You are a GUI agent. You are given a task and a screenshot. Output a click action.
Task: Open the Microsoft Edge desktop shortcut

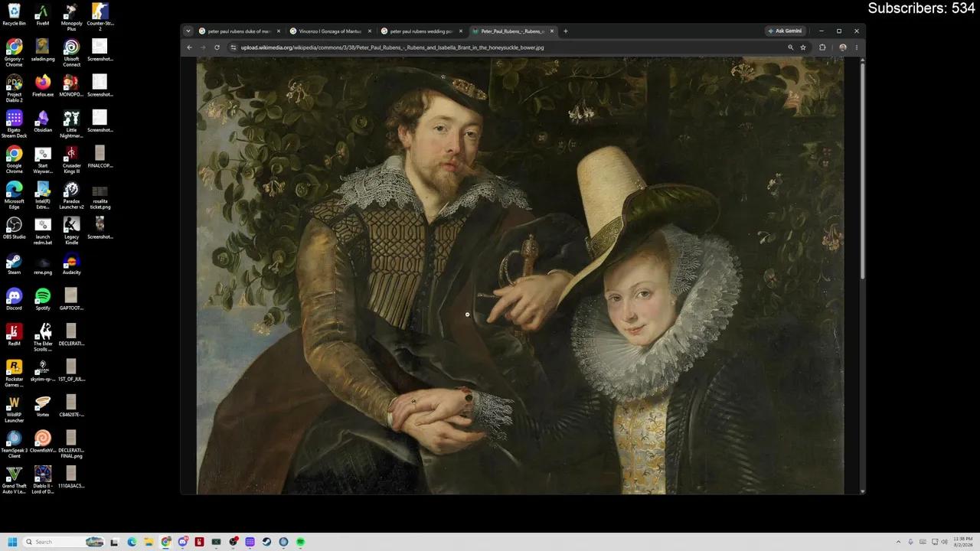pyautogui.click(x=14, y=195)
